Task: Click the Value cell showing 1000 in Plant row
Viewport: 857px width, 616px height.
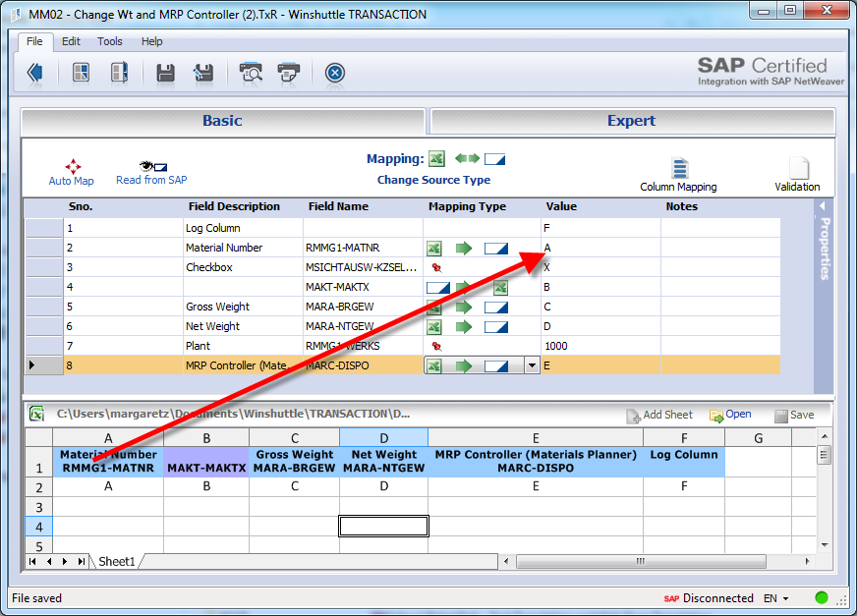Action: [600, 346]
